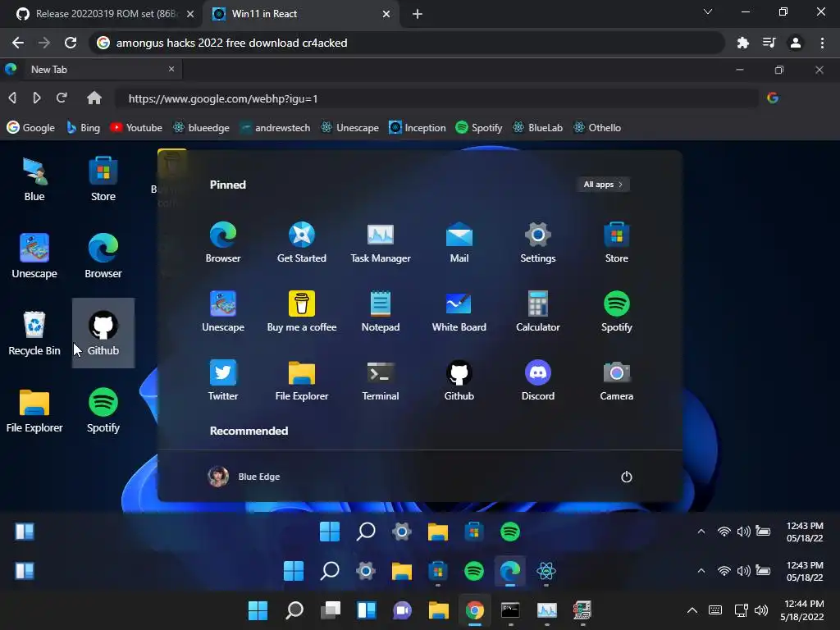The image size is (840, 630).
Task: Select the File Explorer desktop icon
Action: 34,410
